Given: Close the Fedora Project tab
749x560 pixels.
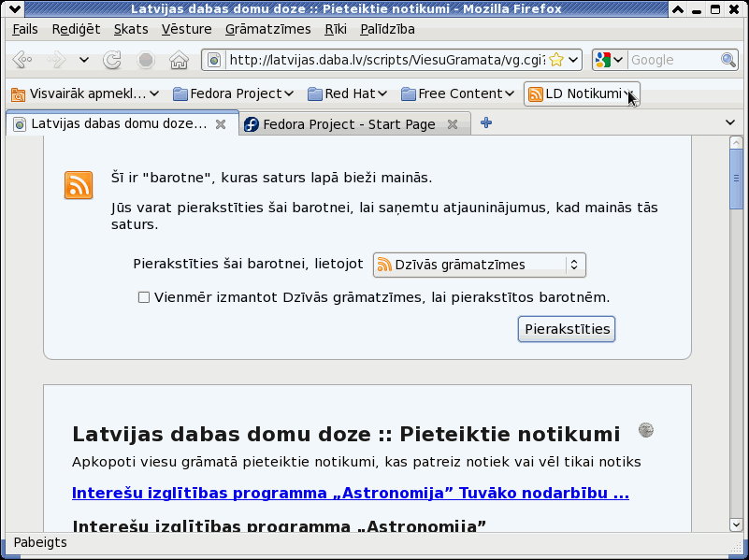Looking at the screenshot, I should (453, 124).
